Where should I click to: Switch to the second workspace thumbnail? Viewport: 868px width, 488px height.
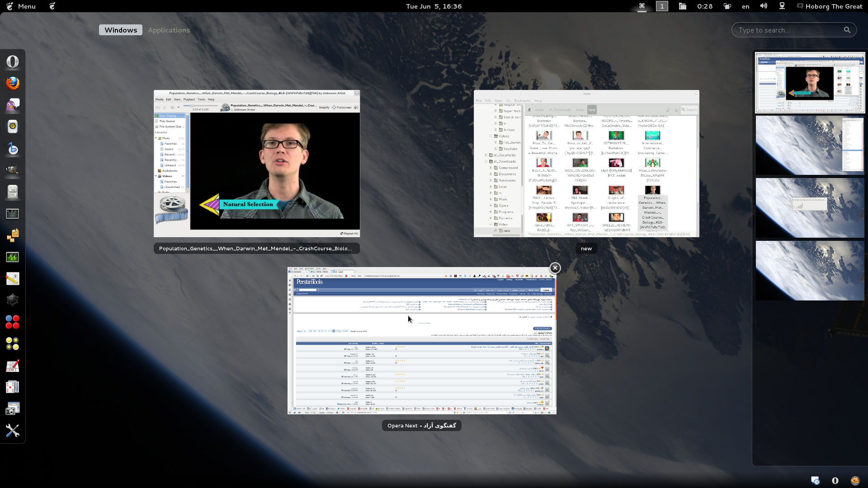click(810, 145)
